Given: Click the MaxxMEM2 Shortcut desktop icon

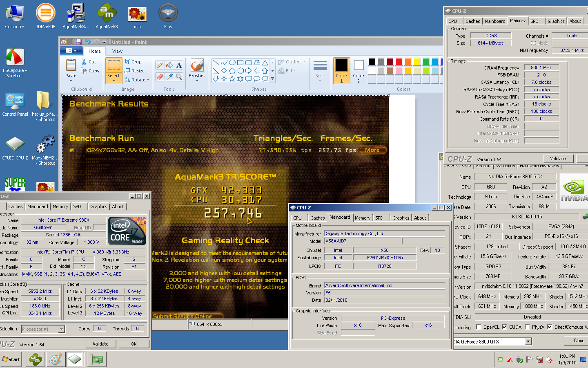Looking at the screenshot, I should [x=45, y=150].
